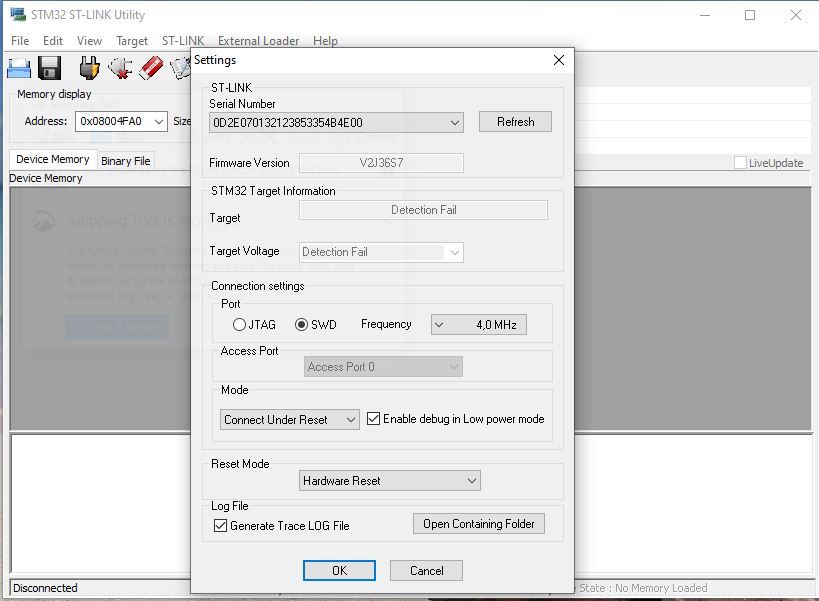Select the JTAG port radio button

coord(239,325)
